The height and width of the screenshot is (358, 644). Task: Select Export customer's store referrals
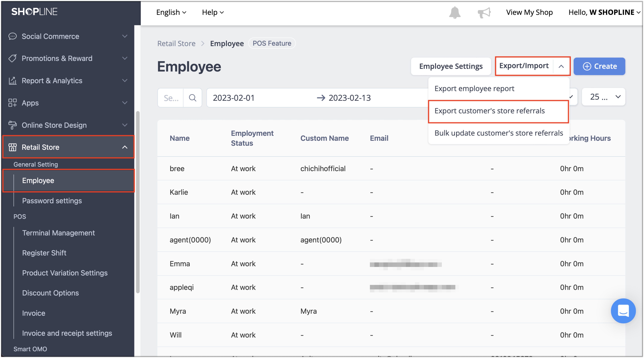499,111
